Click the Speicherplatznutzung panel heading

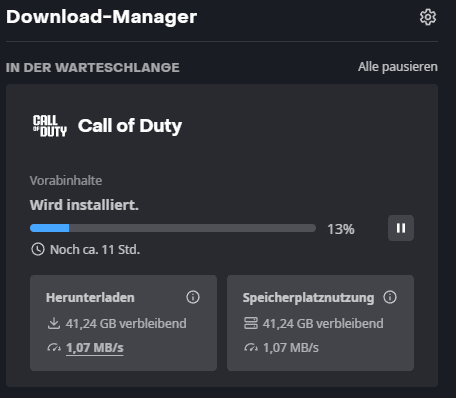tap(308, 298)
